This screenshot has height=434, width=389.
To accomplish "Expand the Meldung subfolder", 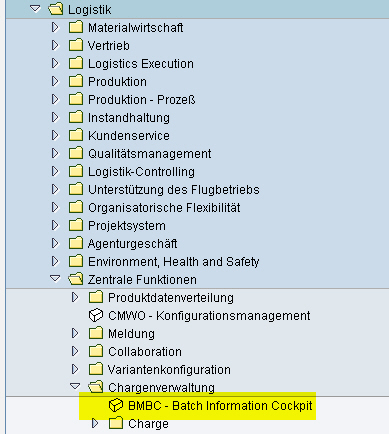I will tap(75, 333).
